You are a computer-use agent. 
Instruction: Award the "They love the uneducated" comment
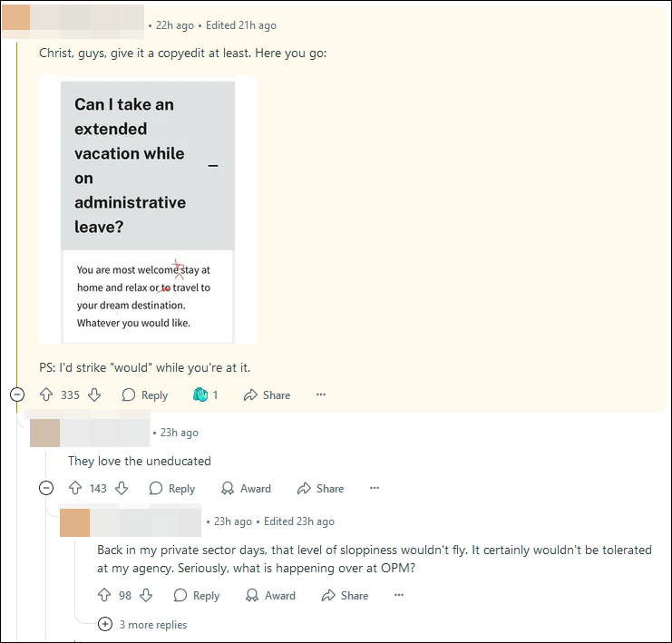tap(247, 488)
